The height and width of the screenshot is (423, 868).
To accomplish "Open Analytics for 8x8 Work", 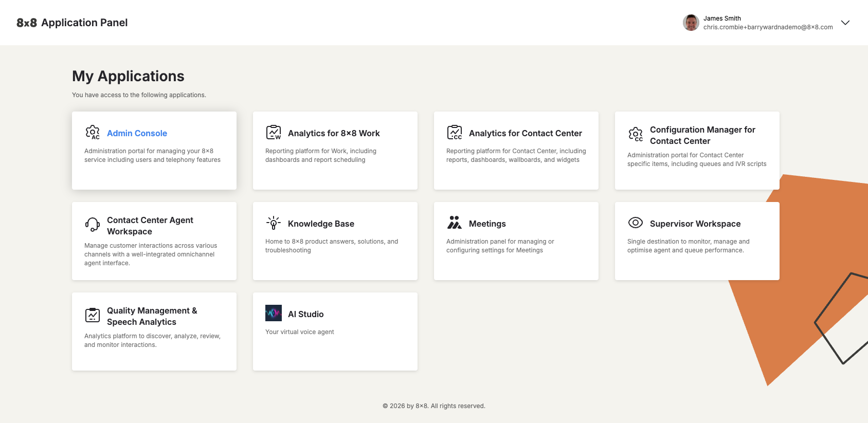I will tap(334, 133).
